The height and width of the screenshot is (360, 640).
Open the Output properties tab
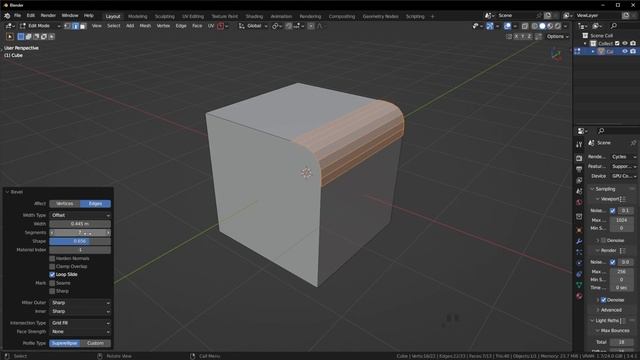tap(579, 169)
